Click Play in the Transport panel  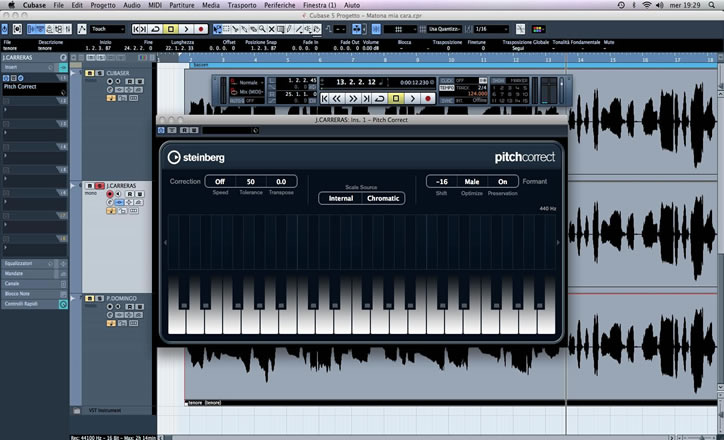point(412,98)
